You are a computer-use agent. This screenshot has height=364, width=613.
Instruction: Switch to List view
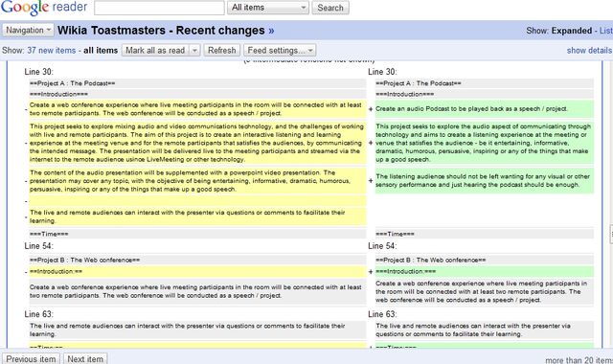(606, 31)
